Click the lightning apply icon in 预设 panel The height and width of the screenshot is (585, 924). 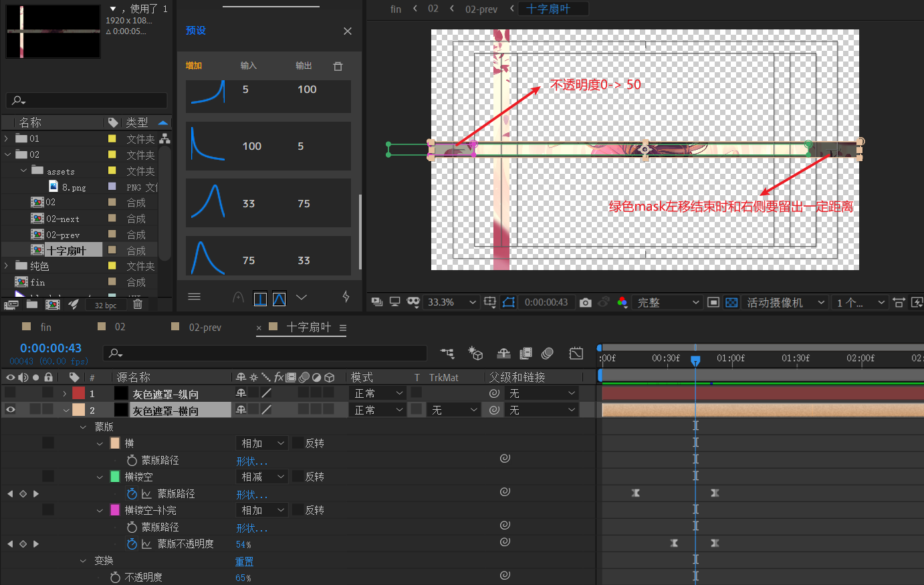coord(346,297)
